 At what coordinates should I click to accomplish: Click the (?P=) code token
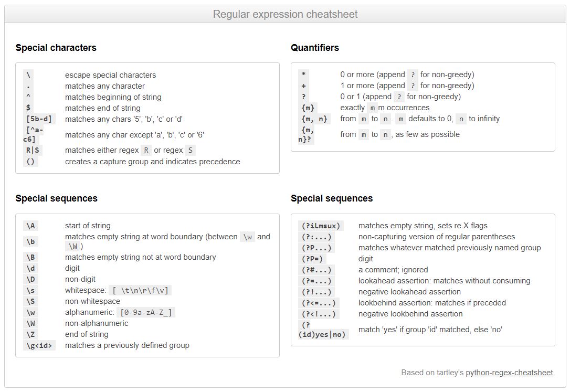pyautogui.click(x=312, y=259)
